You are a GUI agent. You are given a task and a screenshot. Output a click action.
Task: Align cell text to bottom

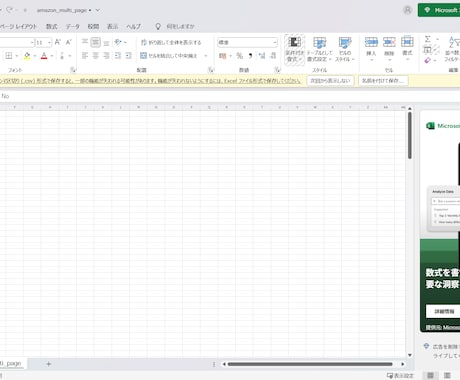[106, 43]
